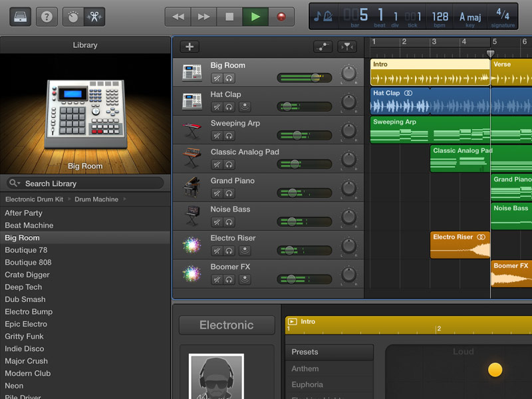The image size is (532, 399).
Task: Add a new track with plus button
Action: click(190, 47)
